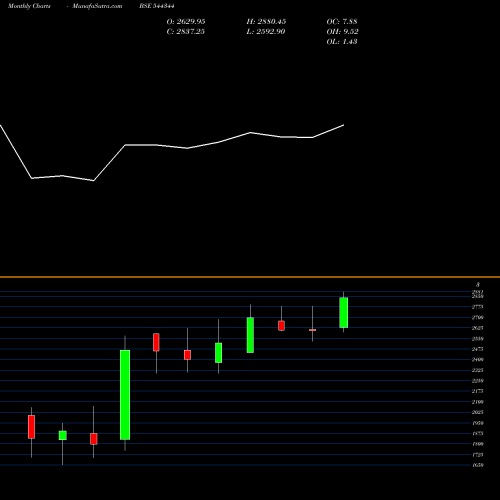Click the 2325 price axis label
Image resolution: width=500 pixels, height=500 pixels.
(x=478, y=370)
